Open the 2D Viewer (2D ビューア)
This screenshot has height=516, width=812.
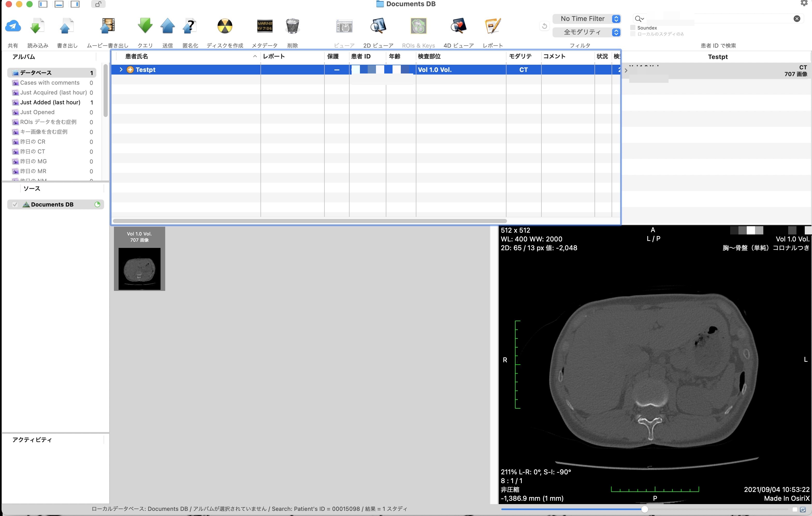pos(378,26)
